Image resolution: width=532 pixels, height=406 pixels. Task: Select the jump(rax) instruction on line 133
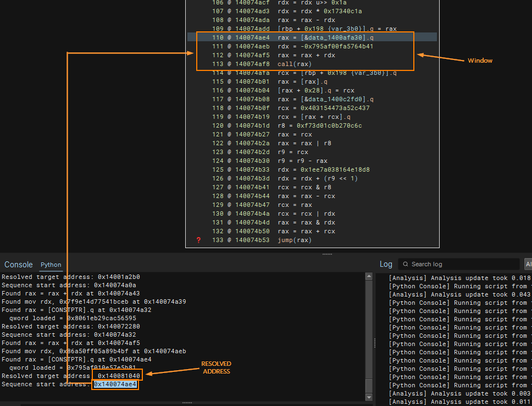[x=294, y=240]
